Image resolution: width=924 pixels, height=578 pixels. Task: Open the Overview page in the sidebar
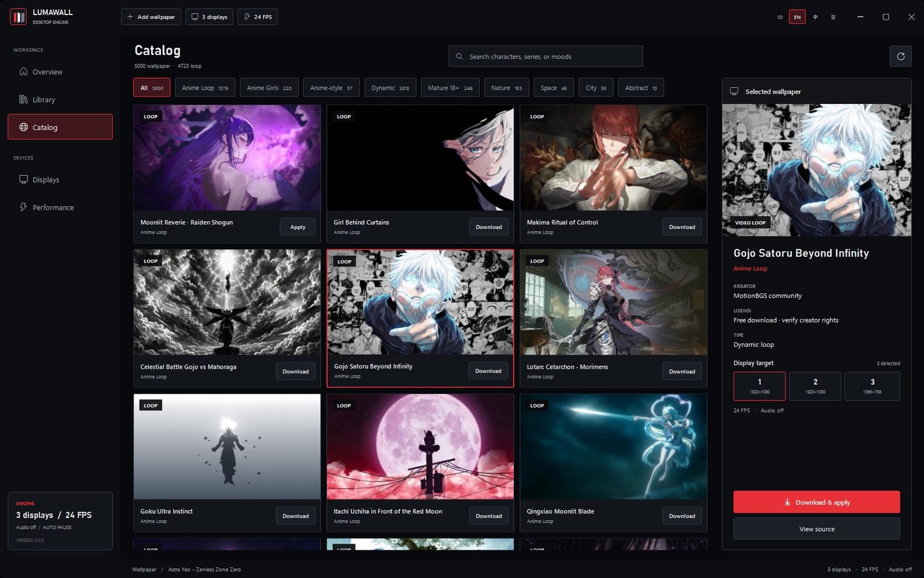[60, 72]
